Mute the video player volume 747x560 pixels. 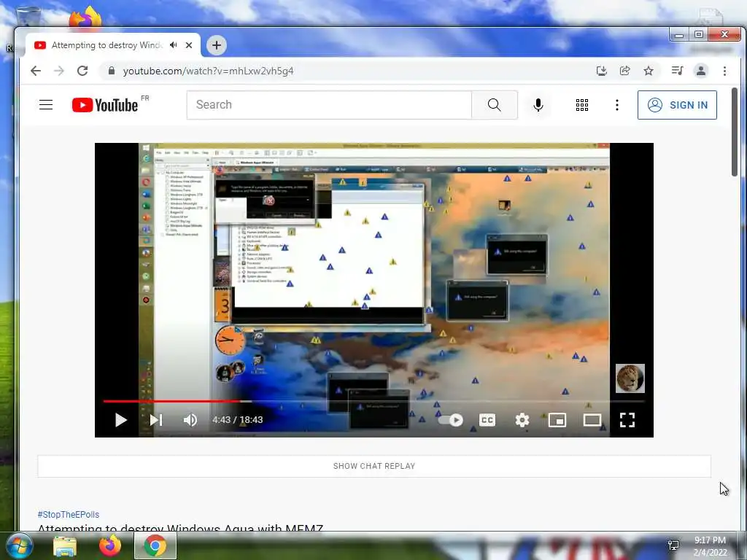pos(190,419)
